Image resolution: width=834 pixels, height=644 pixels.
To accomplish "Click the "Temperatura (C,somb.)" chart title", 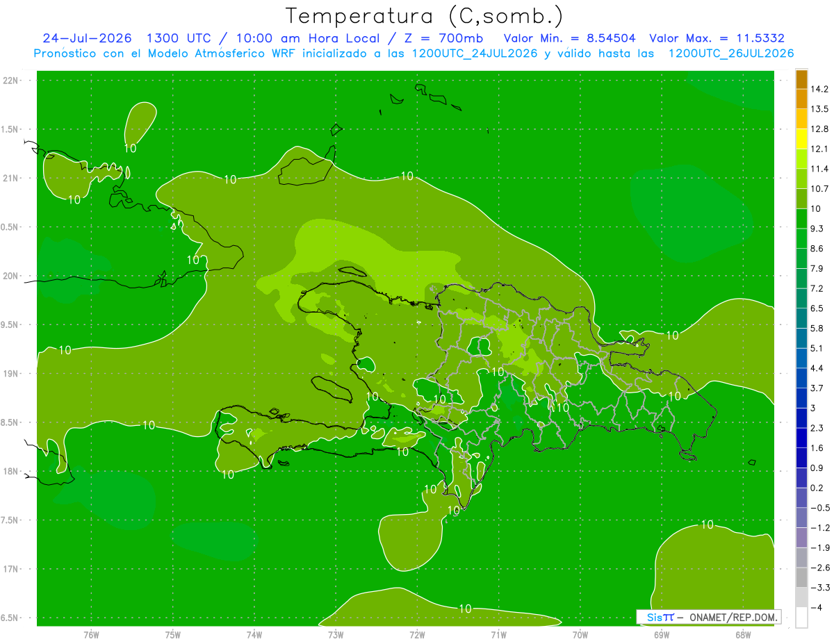I will pos(424,16).
